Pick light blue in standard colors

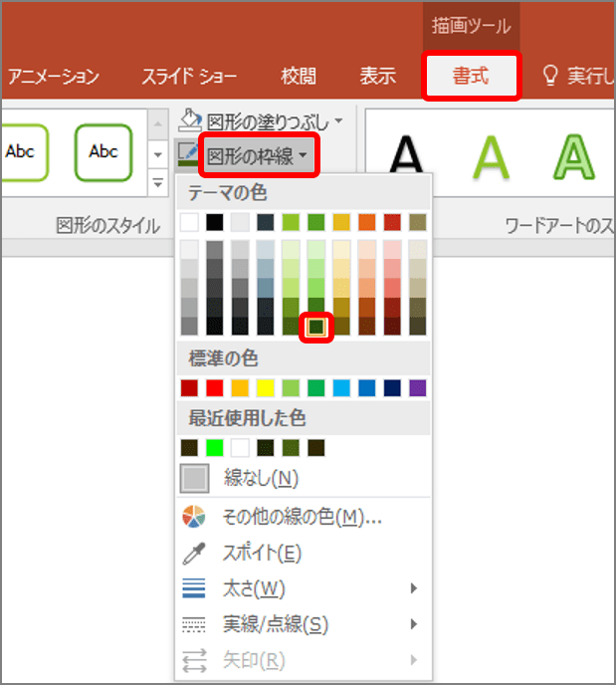pyautogui.click(x=341, y=387)
